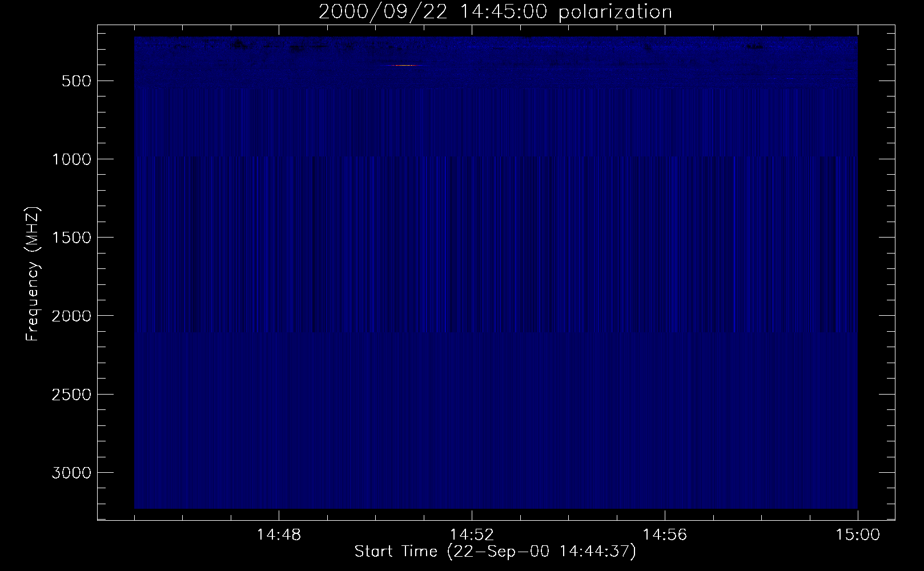Click the word polarization in the plot title
Image resolution: width=924 pixels, height=571 pixels.
tap(614, 12)
